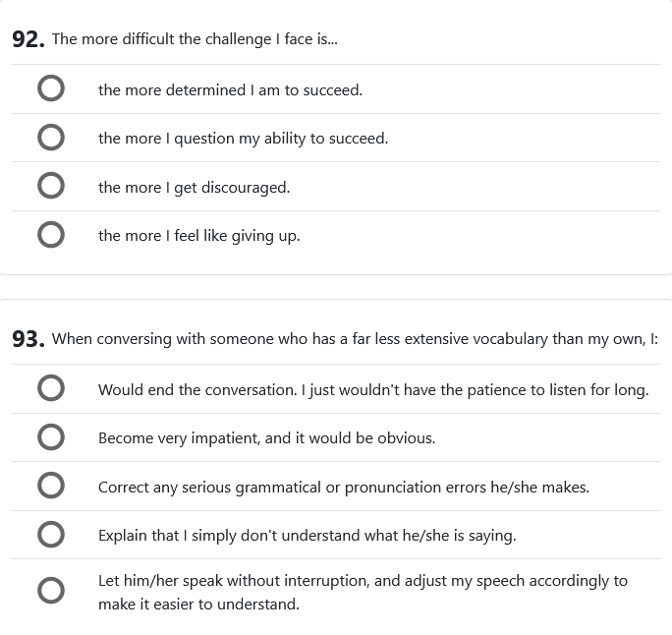Select 'Would end the conversation' radio button
Image resolution: width=672 pixels, height=635 pixels.
coord(51,389)
